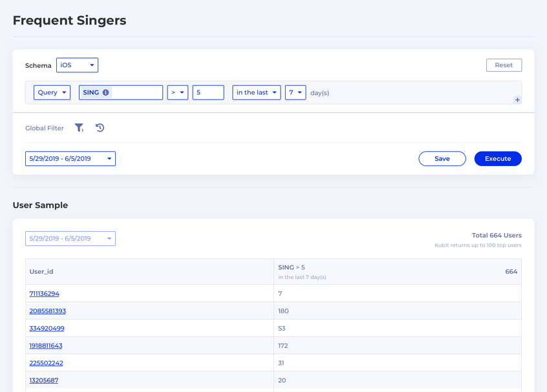Open the Global Filter funnel icon
Image resolution: width=547 pixels, height=392 pixels.
(79, 128)
